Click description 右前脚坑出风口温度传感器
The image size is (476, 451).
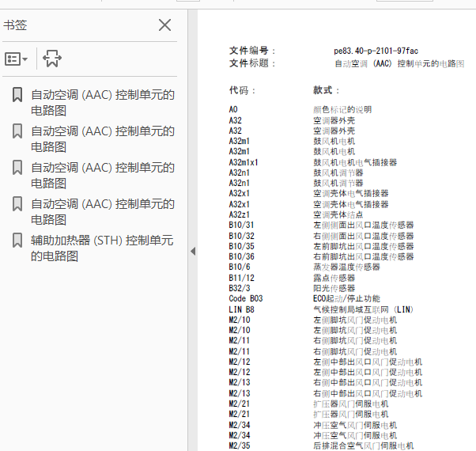coord(364,256)
